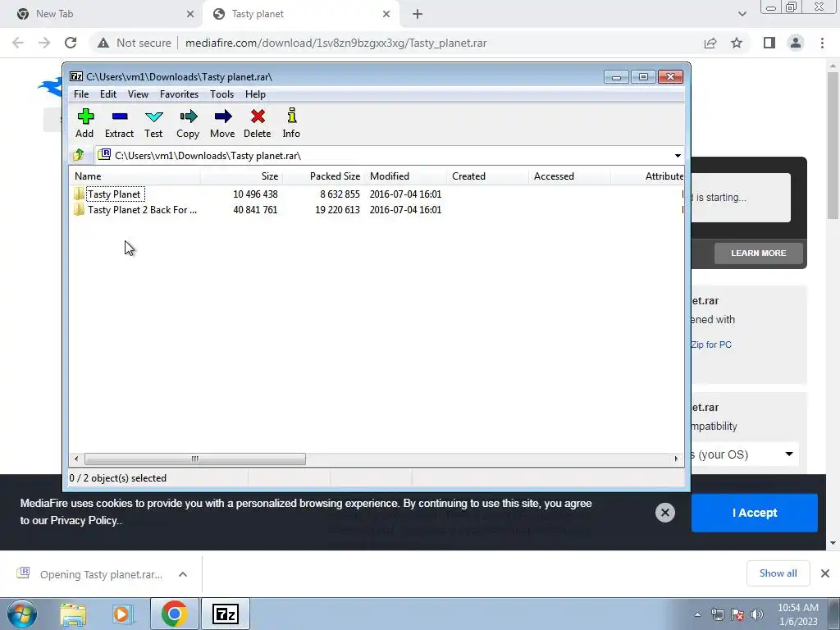840x630 pixels.
Task: Open volume control in system tray
Action: coord(757,614)
